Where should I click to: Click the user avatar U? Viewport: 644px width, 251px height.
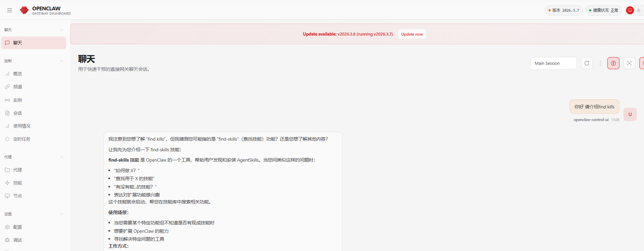click(630, 114)
